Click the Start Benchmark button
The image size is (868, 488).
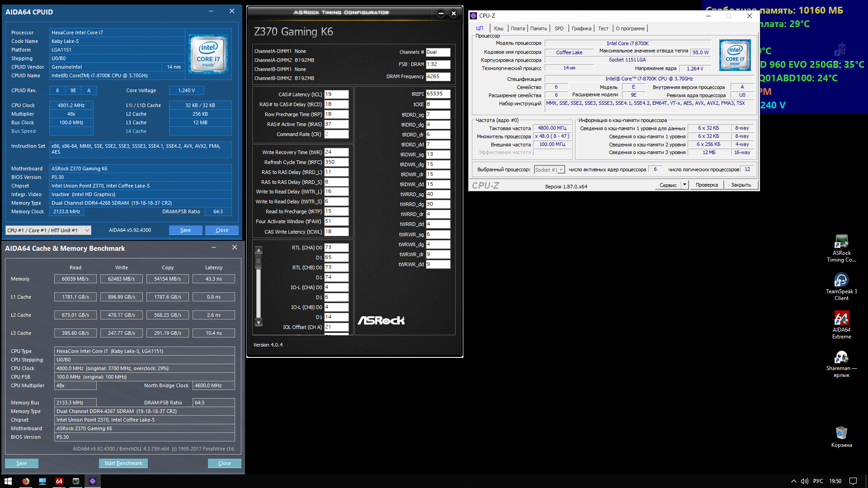[x=123, y=463]
